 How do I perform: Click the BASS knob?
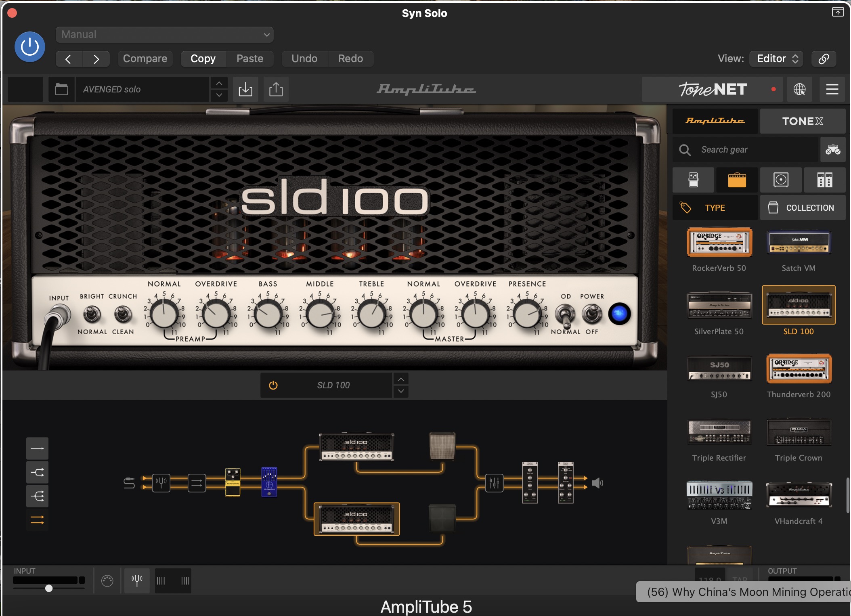(x=268, y=315)
